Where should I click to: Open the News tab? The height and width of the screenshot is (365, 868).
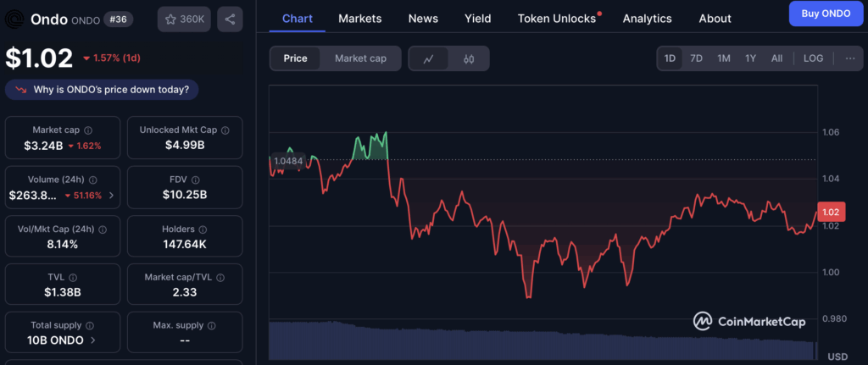(x=423, y=19)
